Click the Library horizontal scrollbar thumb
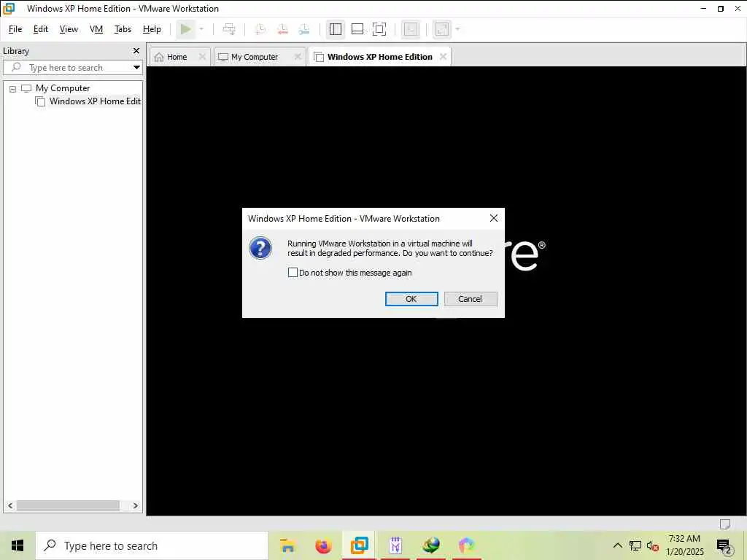This screenshot has height=560, width=747. pyautogui.click(x=68, y=505)
